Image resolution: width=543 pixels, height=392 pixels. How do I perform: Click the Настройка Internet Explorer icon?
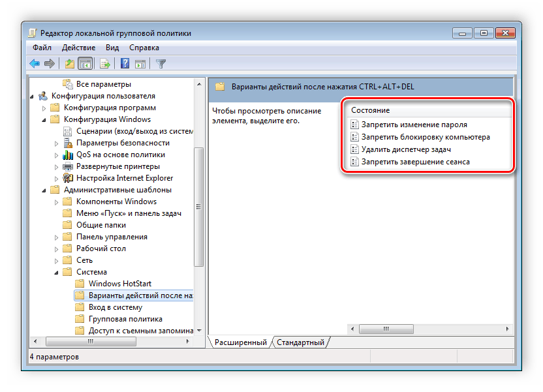pyautogui.click(x=68, y=178)
